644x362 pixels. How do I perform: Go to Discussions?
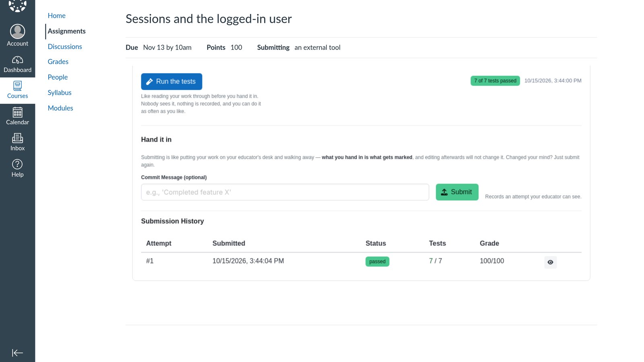[x=65, y=47]
